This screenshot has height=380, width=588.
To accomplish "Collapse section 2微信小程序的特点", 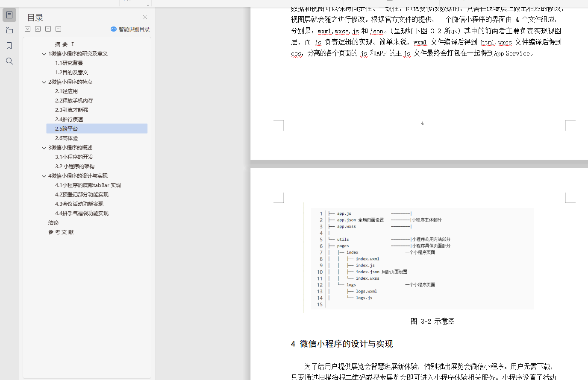I will pos(44,82).
